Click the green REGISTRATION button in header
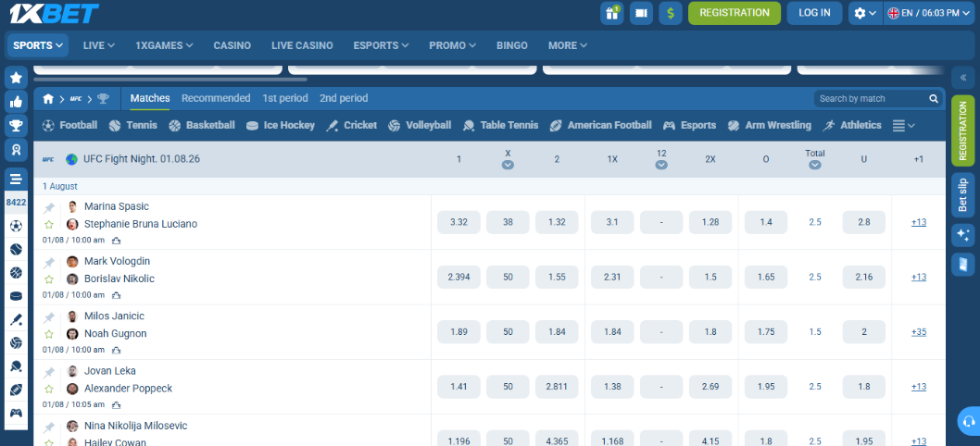The width and height of the screenshot is (980, 446). pyautogui.click(x=735, y=13)
